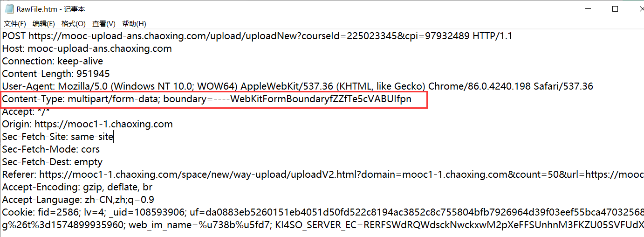Click the highlighted Content-Type boundary line
The height and width of the screenshot is (237, 644).
[x=207, y=99]
